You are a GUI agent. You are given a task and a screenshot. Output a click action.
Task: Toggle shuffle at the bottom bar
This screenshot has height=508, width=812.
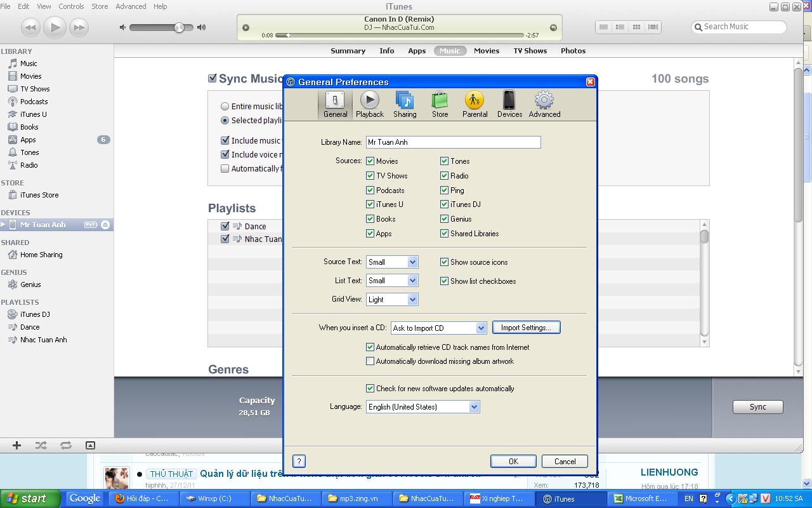(x=41, y=445)
